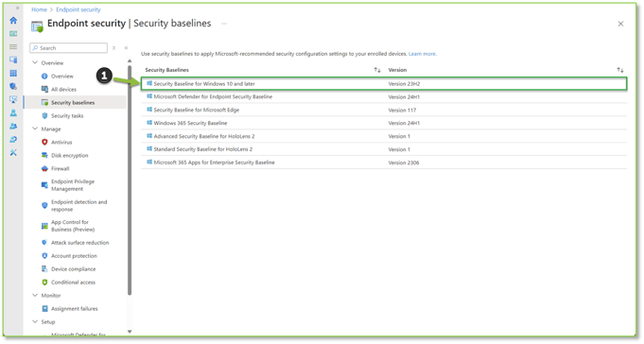Sort by Security Baselines column arrows
This screenshot has height=344, width=644.
[377, 70]
